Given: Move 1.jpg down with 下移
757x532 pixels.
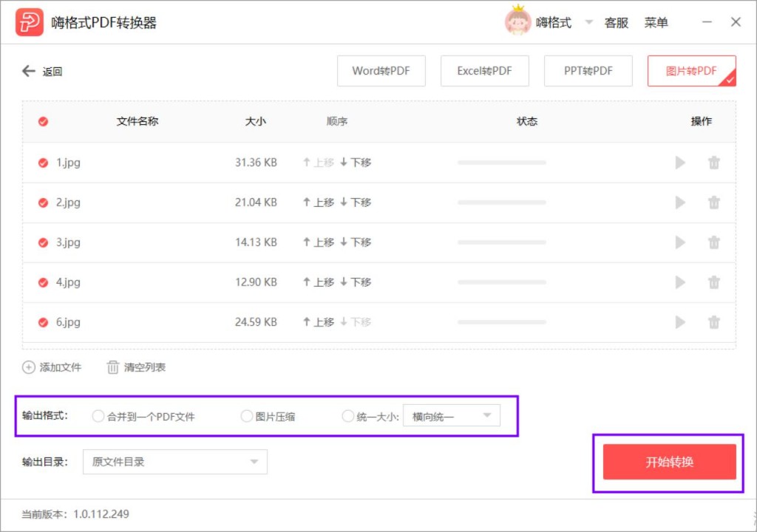Looking at the screenshot, I should (356, 163).
